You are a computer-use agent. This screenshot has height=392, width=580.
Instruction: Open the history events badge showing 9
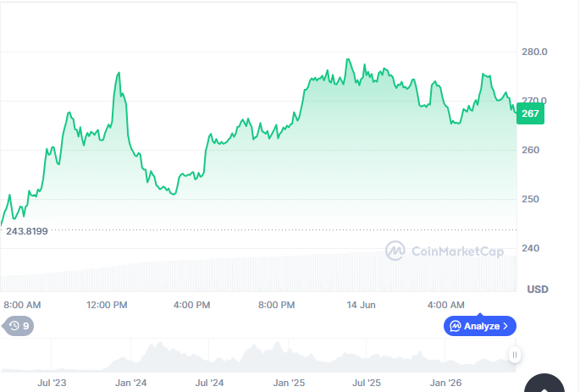[x=18, y=326]
